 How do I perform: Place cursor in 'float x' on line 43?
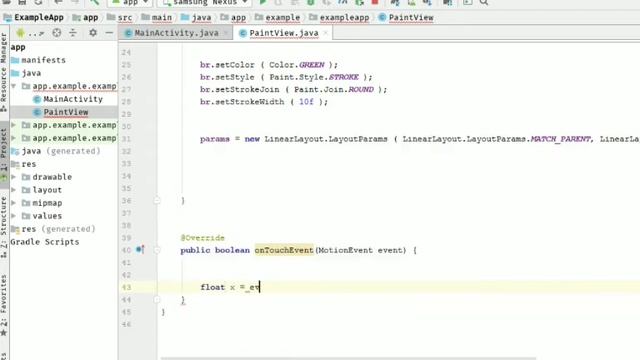[x=218, y=287]
